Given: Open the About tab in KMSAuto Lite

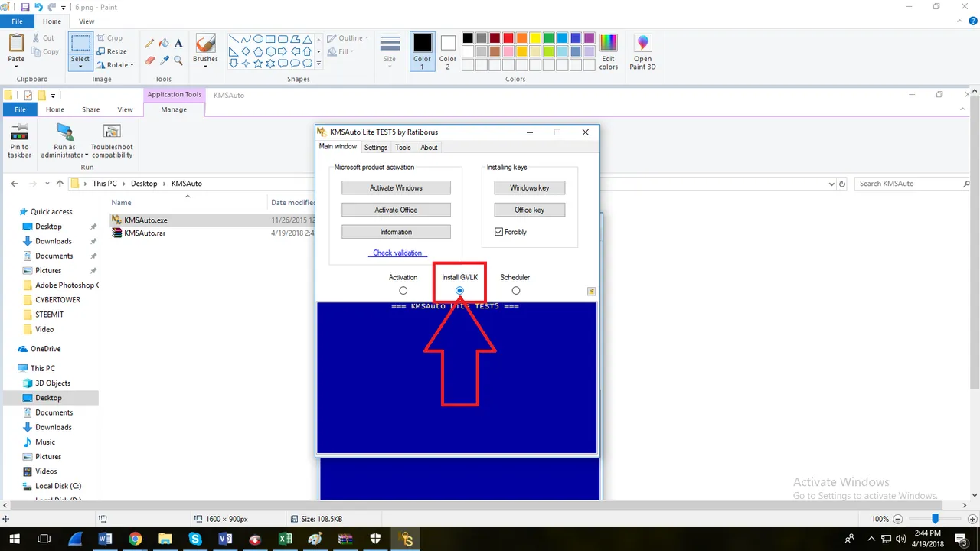Looking at the screenshot, I should (x=430, y=148).
